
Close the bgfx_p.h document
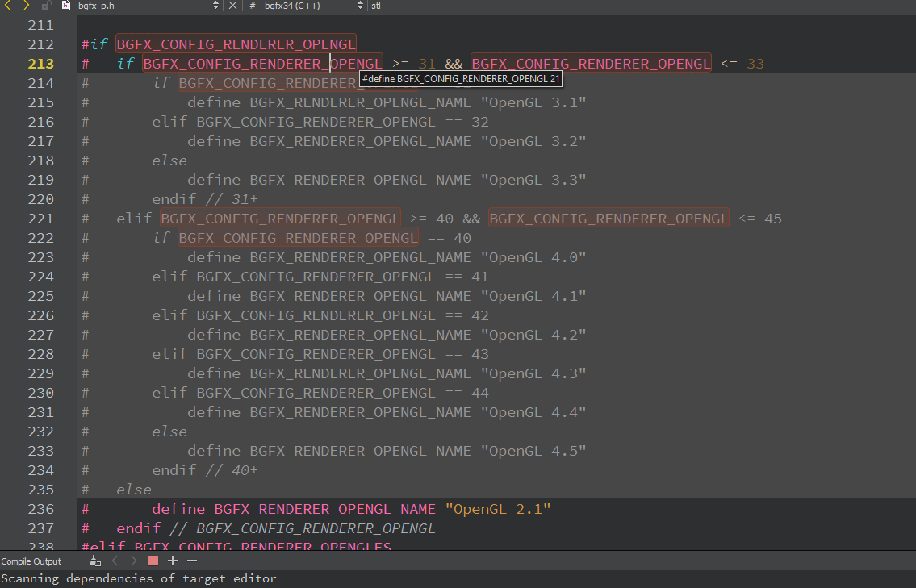pos(233,6)
